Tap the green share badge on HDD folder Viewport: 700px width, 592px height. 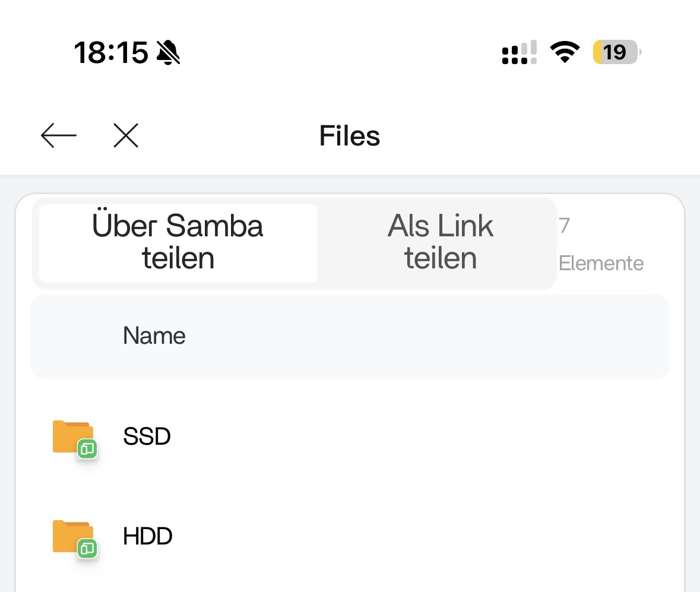pos(87,549)
